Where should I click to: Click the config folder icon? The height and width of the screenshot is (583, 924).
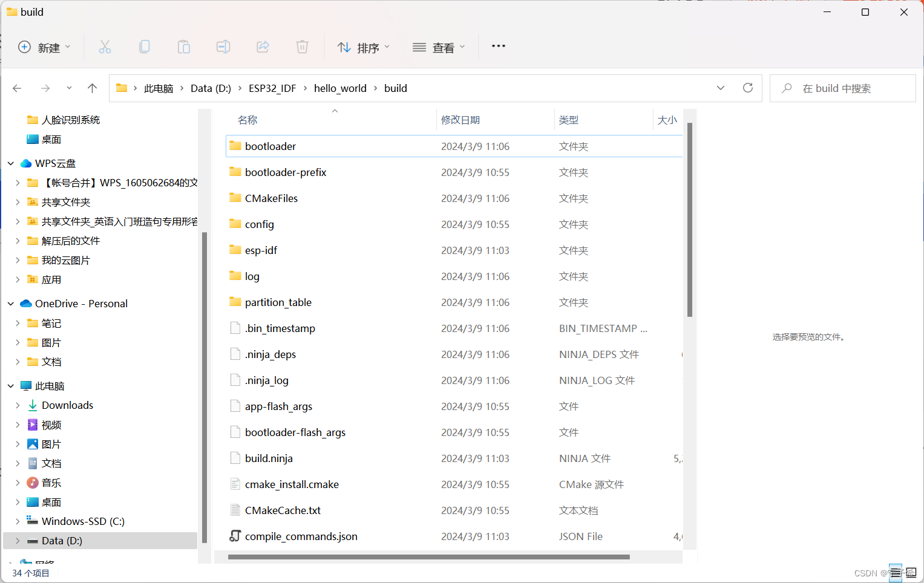(x=235, y=224)
